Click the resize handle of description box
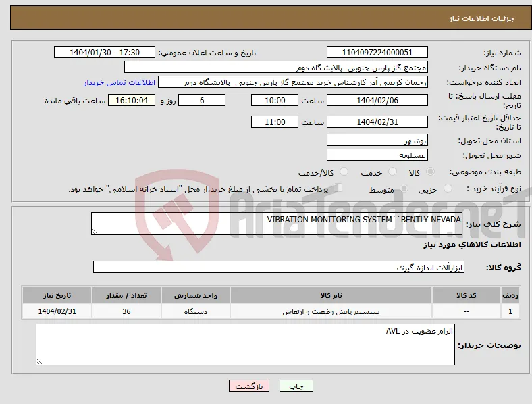 95,231
